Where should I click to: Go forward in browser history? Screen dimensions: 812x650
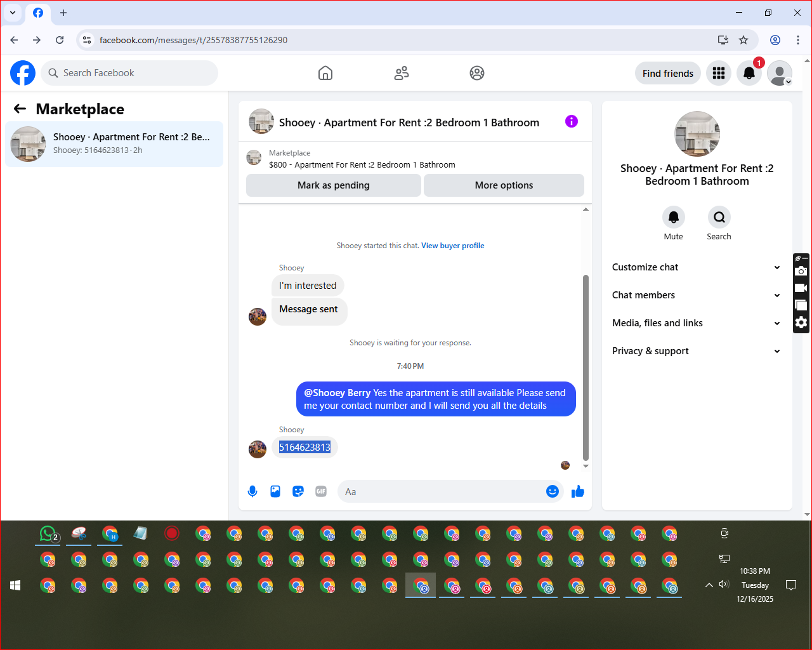37,40
